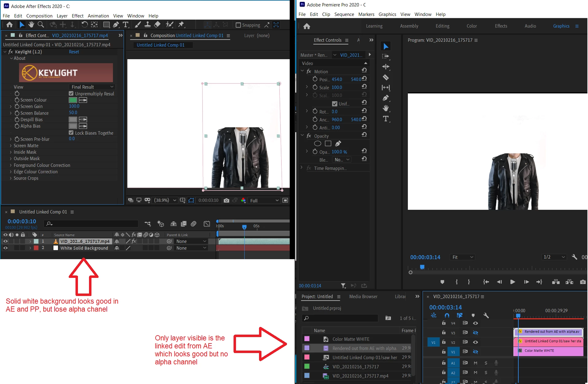Viewport: 588px width, 384px height.
Task: Open Animation menu in After Effects
Action: click(98, 16)
